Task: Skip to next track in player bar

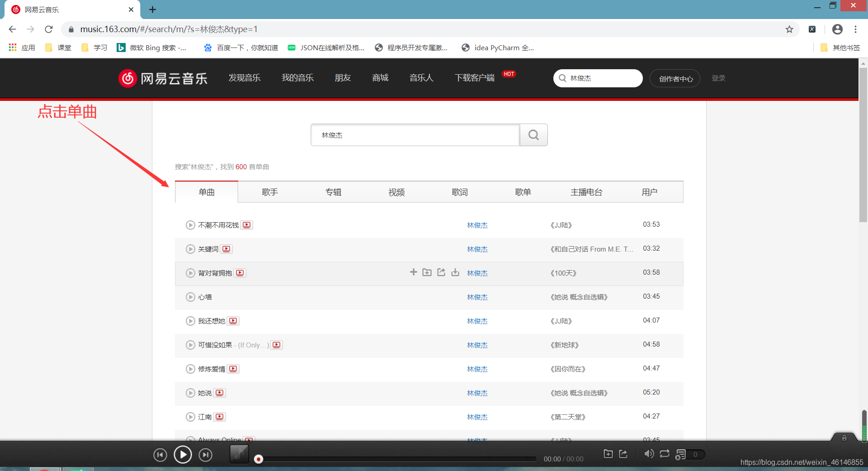Action: click(x=206, y=455)
